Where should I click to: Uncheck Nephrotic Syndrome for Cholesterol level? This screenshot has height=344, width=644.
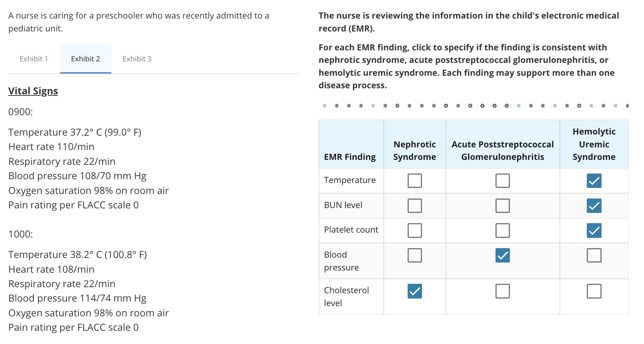414,291
